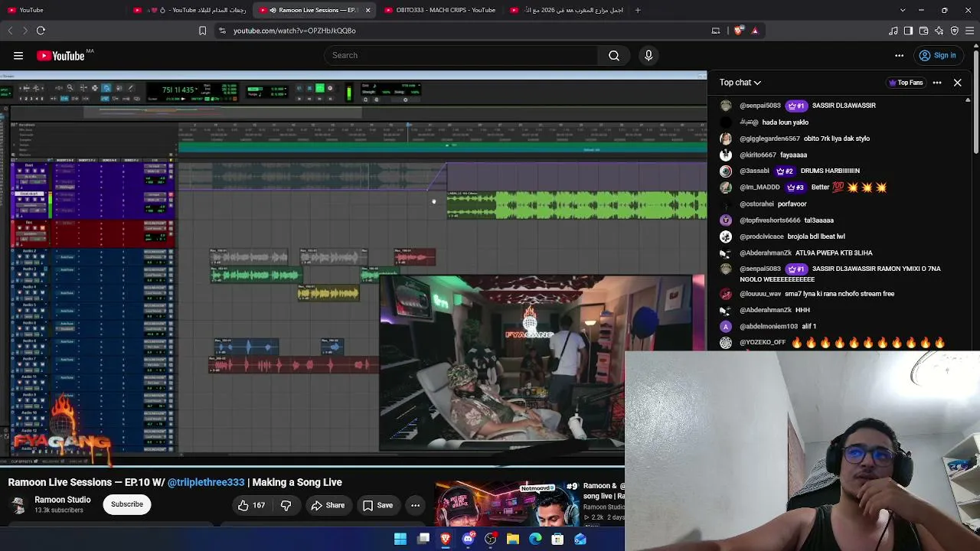The width and height of the screenshot is (980, 551).
Task: Open the media control music-note icon
Action: [893, 31]
